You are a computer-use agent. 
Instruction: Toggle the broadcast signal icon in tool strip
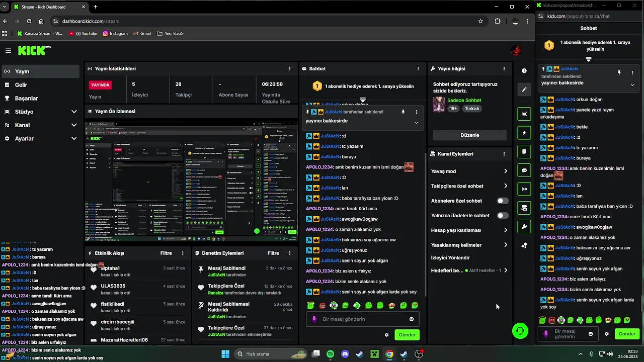pyautogui.click(x=524, y=189)
